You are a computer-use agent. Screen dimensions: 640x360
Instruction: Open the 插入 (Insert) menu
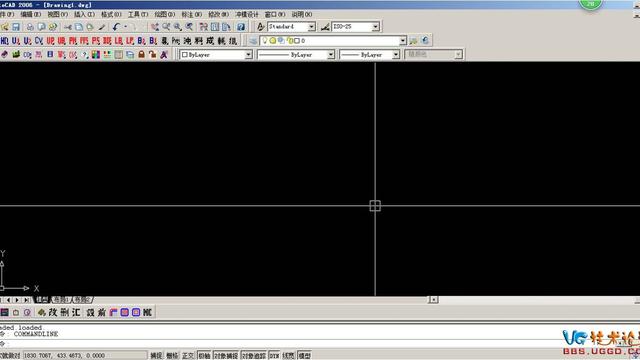(84, 14)
